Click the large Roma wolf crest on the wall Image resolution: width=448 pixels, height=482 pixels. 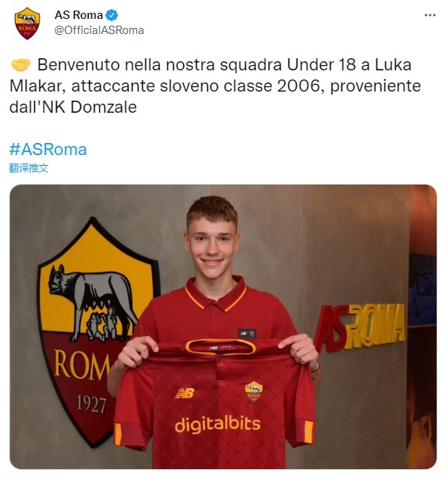point(98,331)
